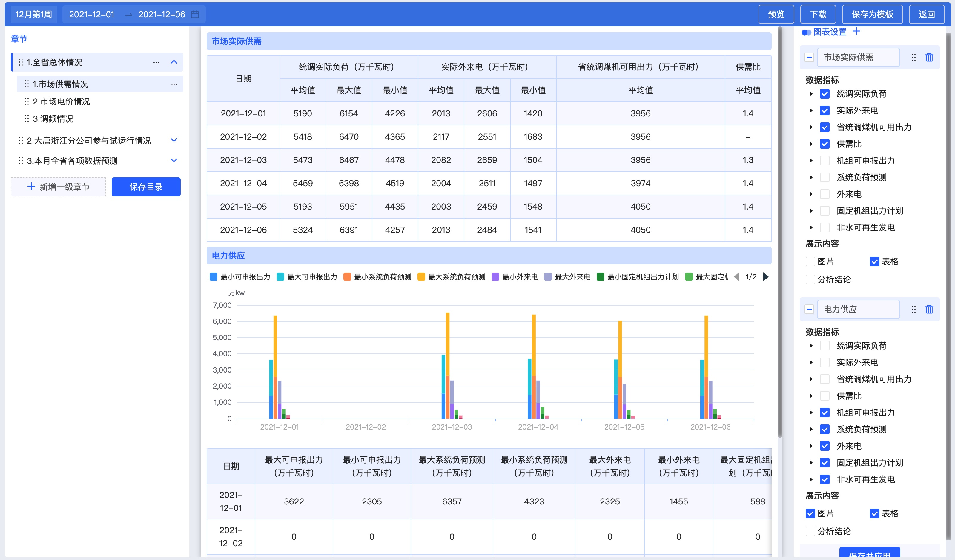
Task: Collapse the 1.全省总体情况 chapter
Action: [174, 62]
